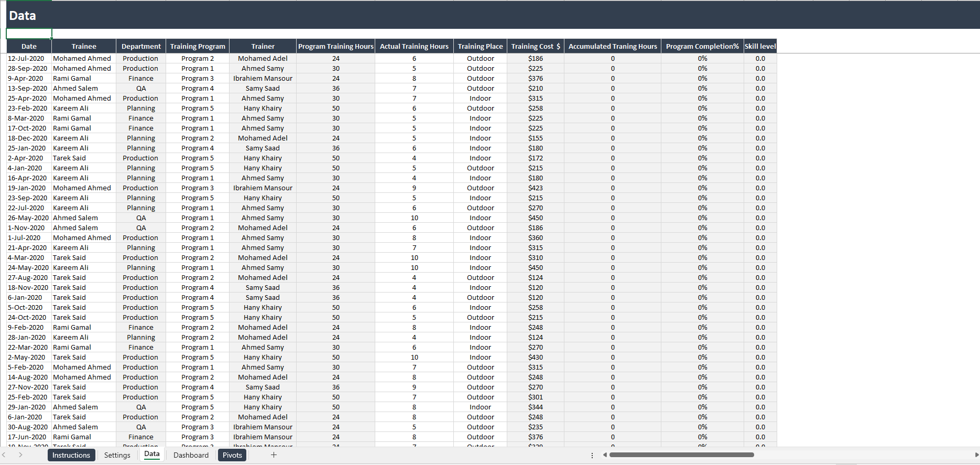Click the Date column header
The height and width of the screenshot is (465, 980).
(29, 46)
